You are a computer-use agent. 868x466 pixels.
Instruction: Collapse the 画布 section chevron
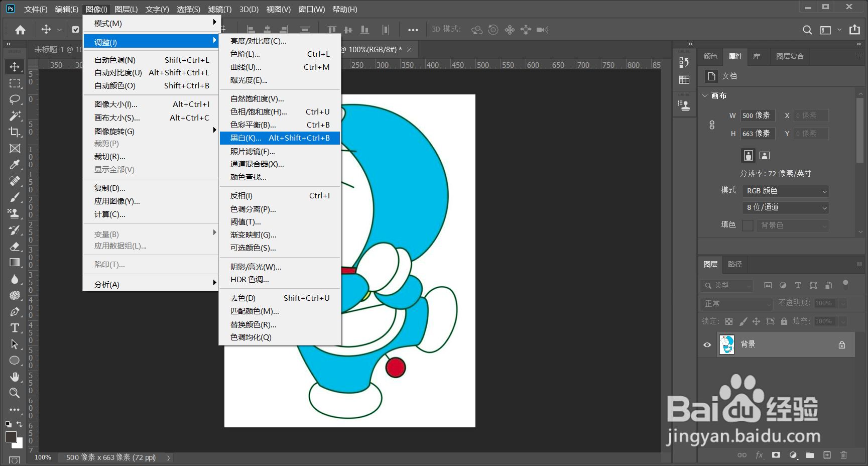(705, 95)
